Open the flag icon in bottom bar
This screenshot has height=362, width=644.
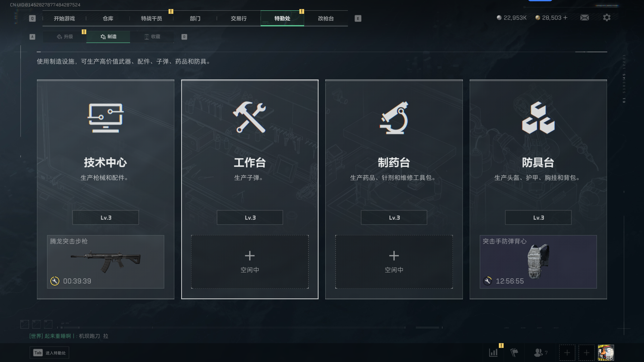tap(514, 352)
